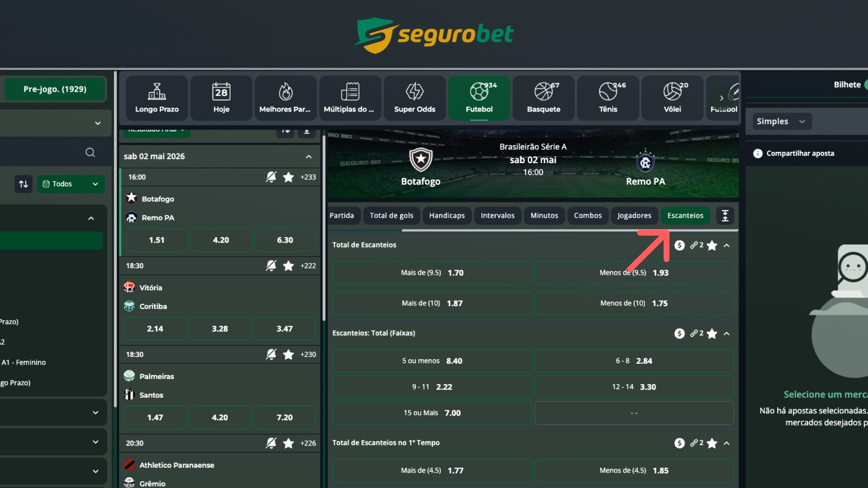Select the Futebol sport tab
Image resolution: width=868 pixels, height=488 pixels.
[479, 98]
